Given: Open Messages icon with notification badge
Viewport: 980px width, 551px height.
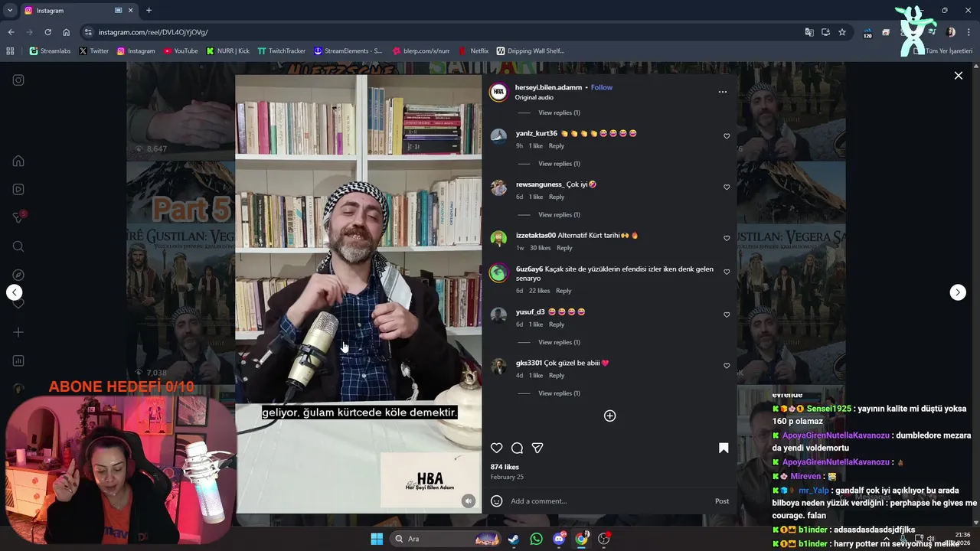Looking at the screenshot, I should click(18, 217).
